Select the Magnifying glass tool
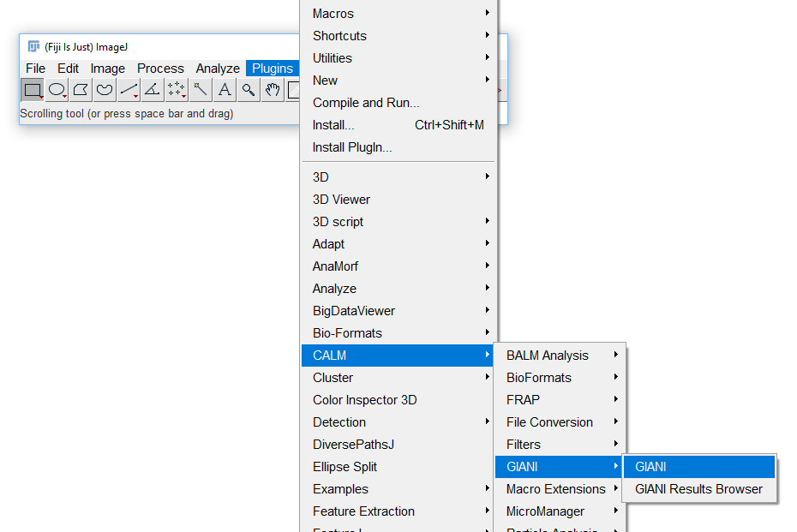The width and height of the screenshot is (797, 532). tap(248, 90)
